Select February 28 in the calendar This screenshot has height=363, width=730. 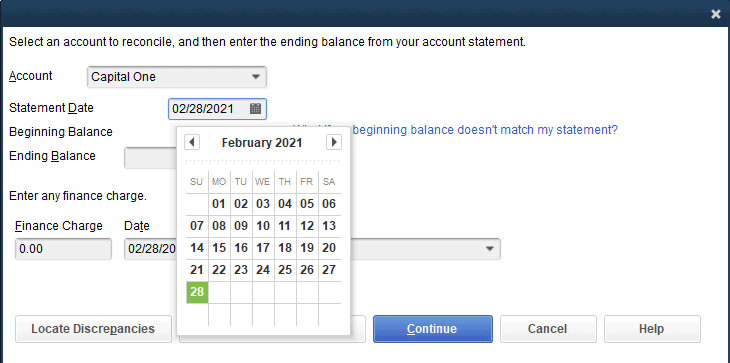coord(197,292)
